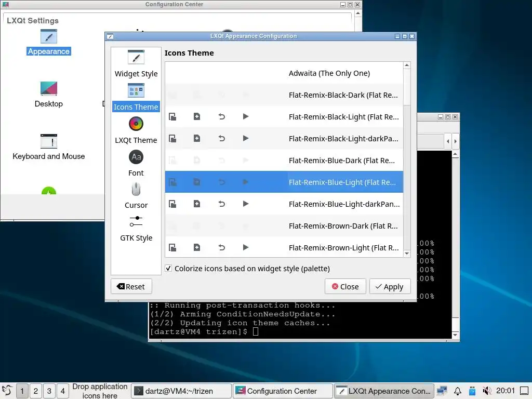Open Desktop settings in Configuration Center
Screen dimensions: 532x399
(48, 95)
